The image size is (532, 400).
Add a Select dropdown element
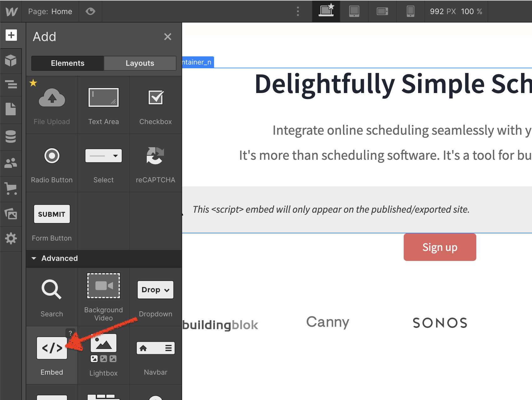(104, 164)
